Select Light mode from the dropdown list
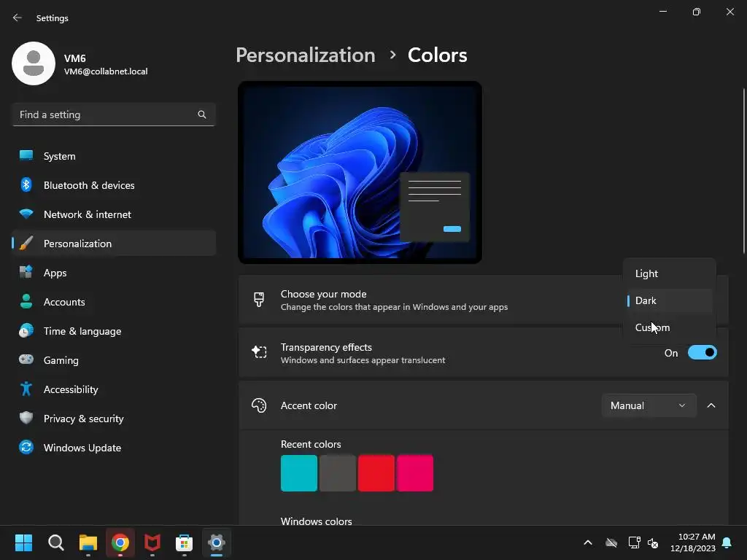This screenshot has height=560, width=747. [670, 274]
